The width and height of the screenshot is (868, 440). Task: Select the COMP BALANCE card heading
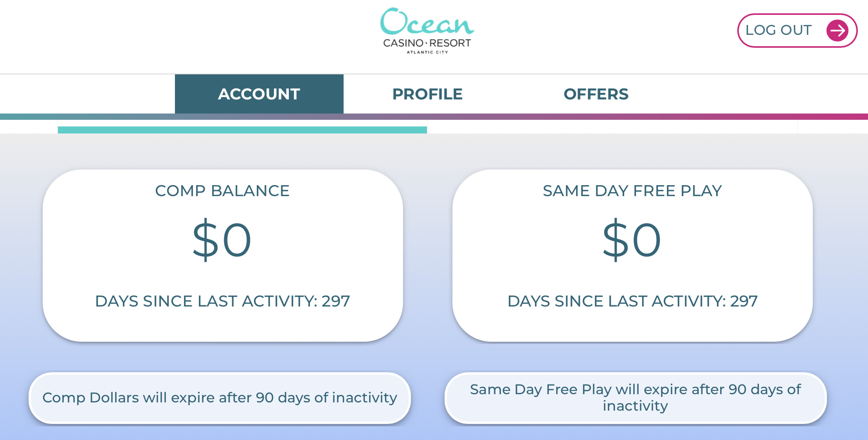[x=222, y=191]
